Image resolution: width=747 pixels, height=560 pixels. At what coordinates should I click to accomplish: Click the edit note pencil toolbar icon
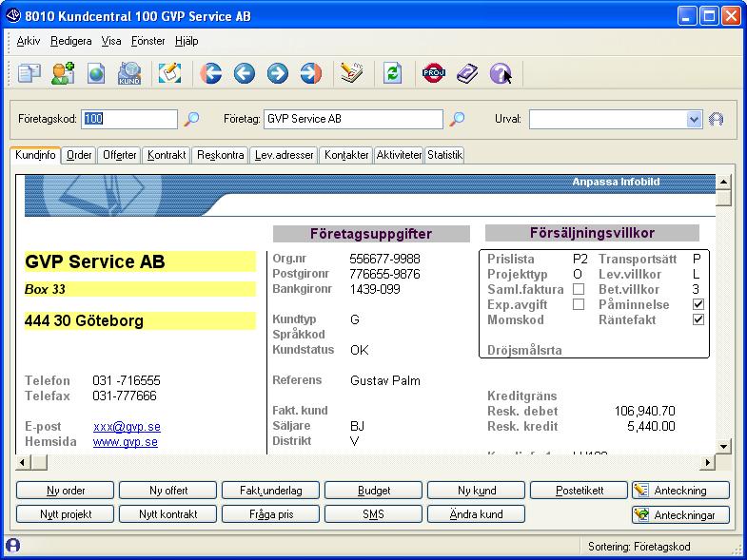click(169, 74)
